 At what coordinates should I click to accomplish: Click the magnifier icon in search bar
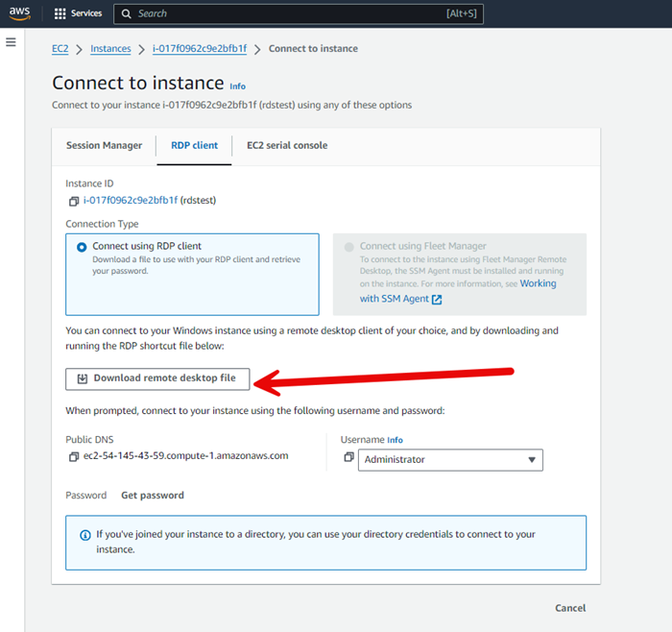click(126, 13)
